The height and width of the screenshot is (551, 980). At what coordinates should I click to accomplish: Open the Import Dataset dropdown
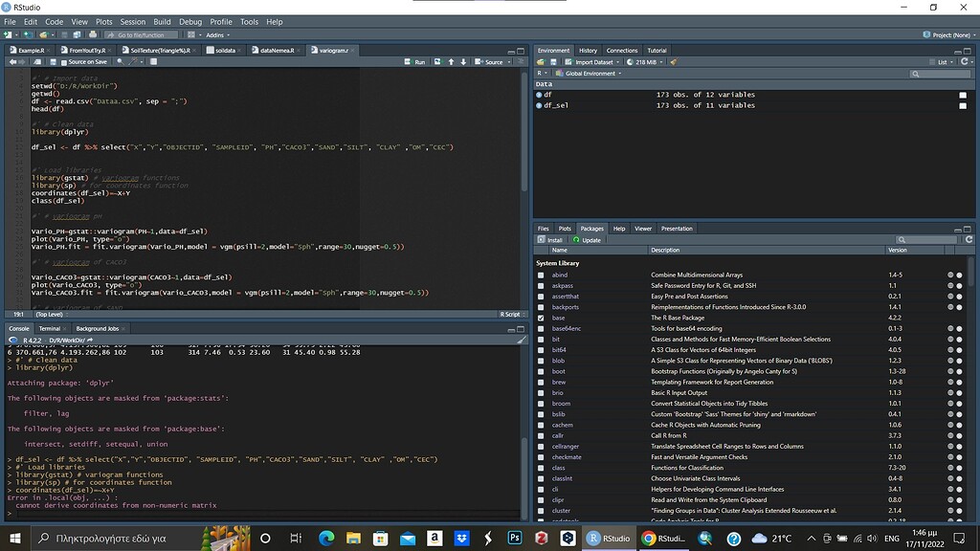pos(593,62)
